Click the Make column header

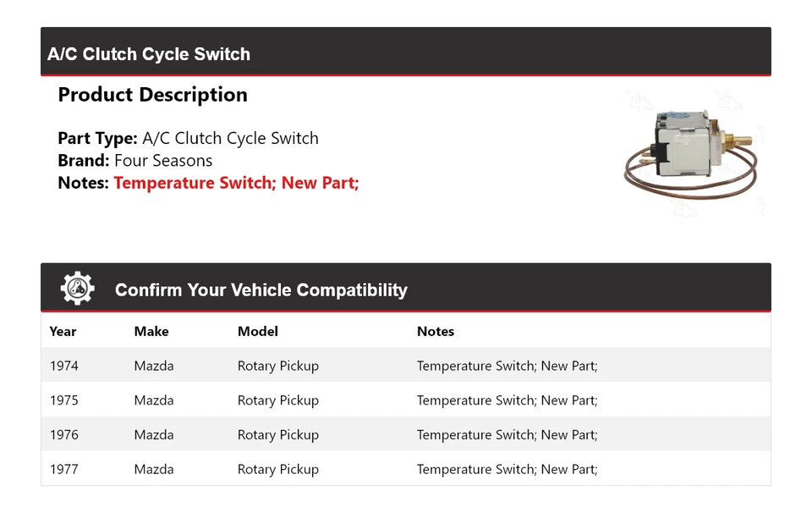tap(151, 332)
